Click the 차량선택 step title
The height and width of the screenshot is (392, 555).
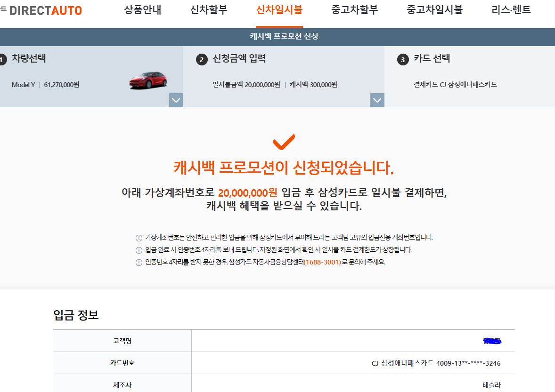29,58
